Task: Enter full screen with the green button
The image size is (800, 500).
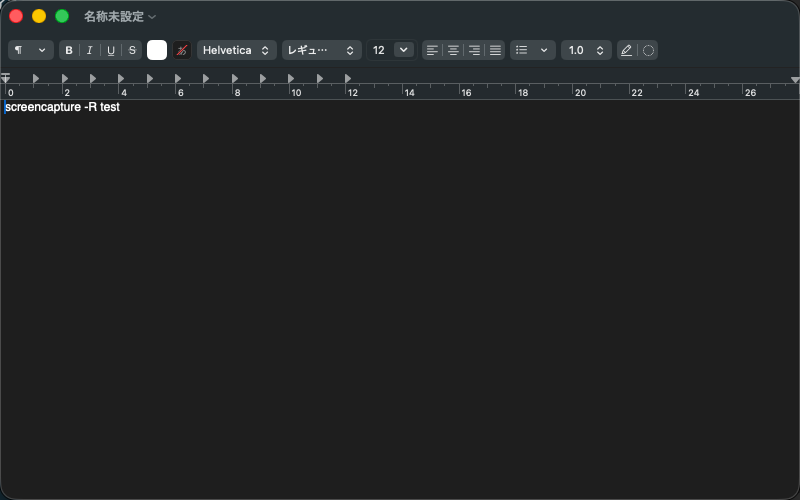Action: coord(62,16)
